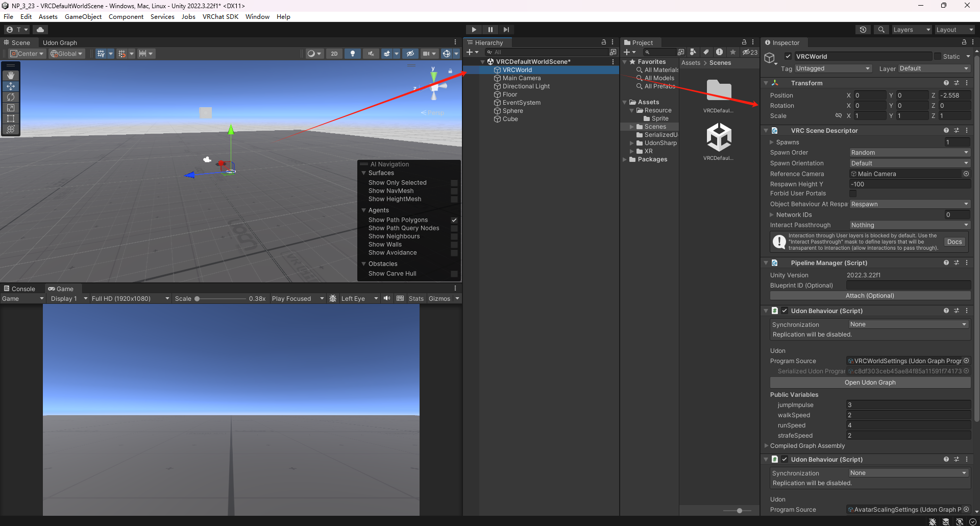Open the GameObject menu
980x526 pixels.
(83, 17)
